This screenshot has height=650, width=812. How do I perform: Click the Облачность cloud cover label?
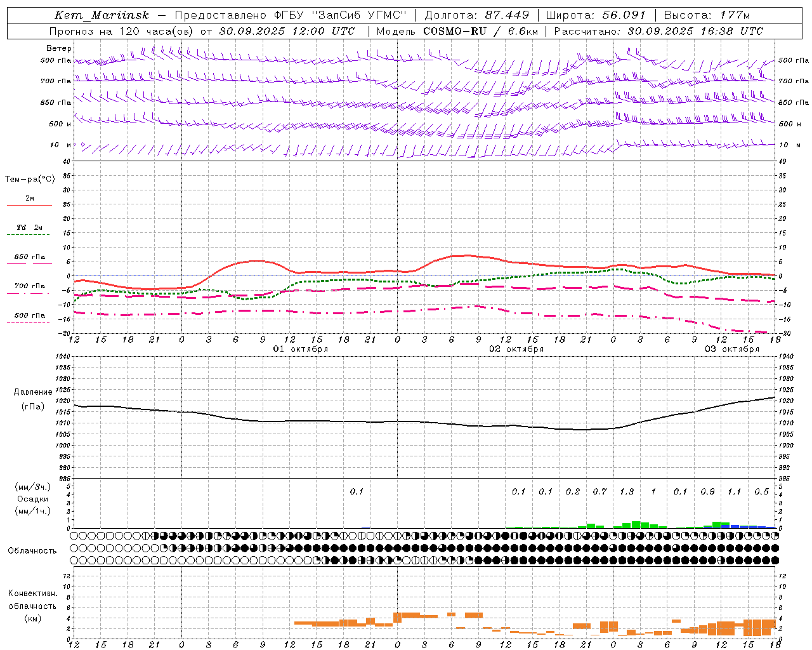[32, 550]
